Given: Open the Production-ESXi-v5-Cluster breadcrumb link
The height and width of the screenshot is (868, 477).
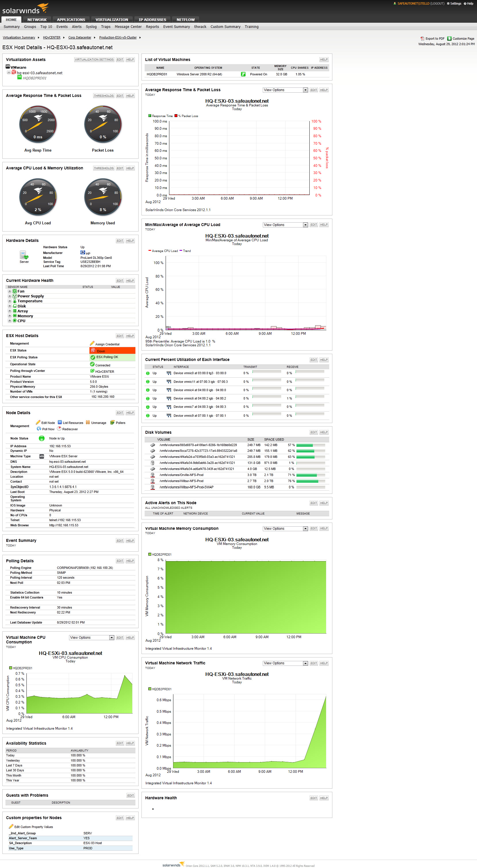Looking at the screenshot, I should tap(118, 37).
